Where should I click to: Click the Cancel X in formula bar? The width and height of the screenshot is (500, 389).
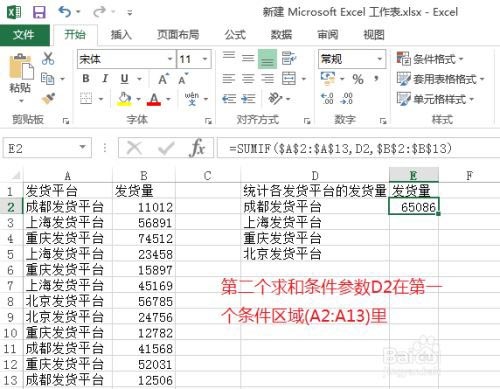pyautogui.click(x=135, y=148)
